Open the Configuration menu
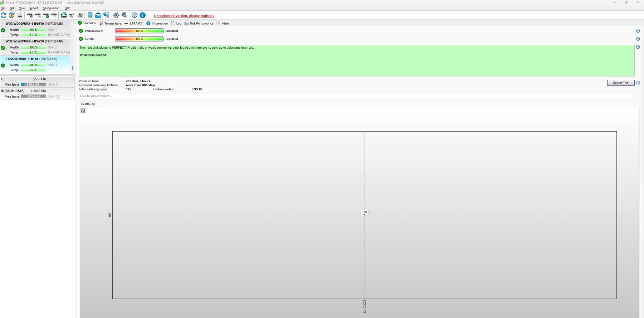This screenshot has height=318, width=644. (51, 8)
